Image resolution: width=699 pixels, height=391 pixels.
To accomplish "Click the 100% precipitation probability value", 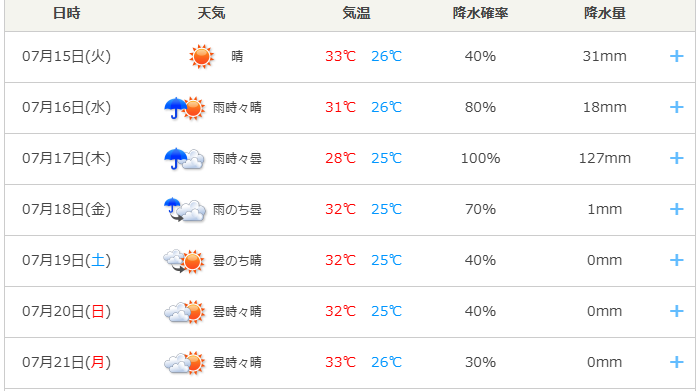I will click(480, 158).
